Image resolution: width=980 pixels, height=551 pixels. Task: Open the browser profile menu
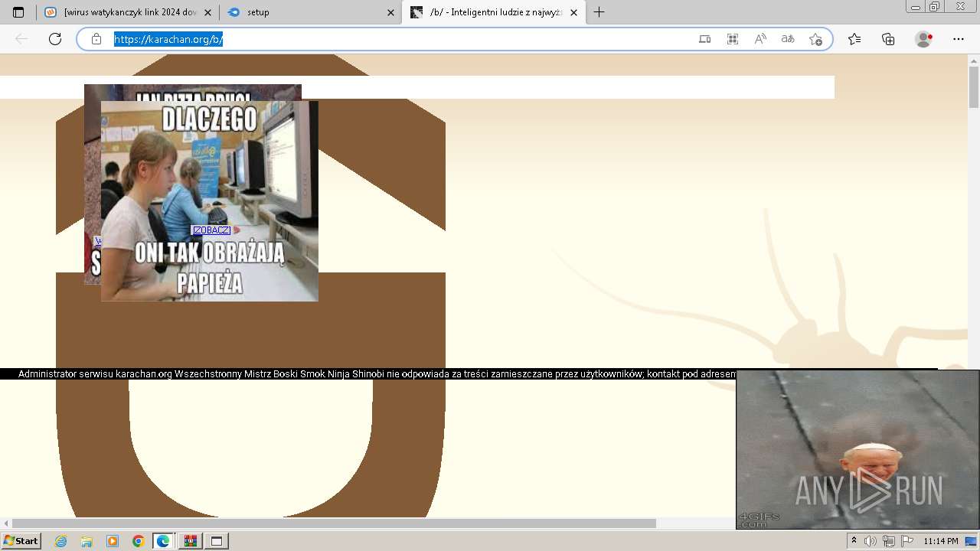[924, 39]
